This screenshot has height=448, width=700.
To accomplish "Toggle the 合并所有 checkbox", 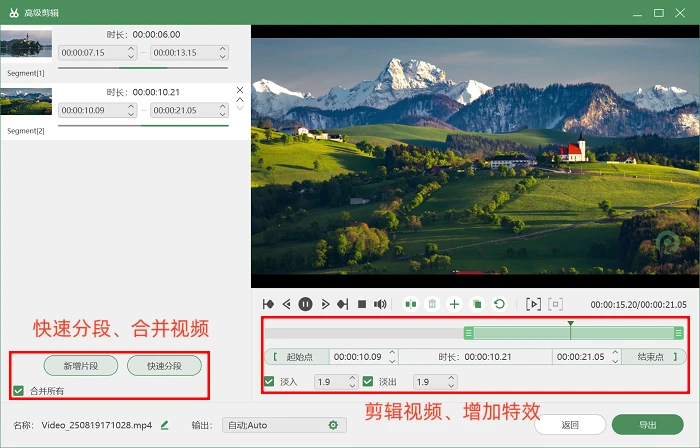I will (18, 391).
